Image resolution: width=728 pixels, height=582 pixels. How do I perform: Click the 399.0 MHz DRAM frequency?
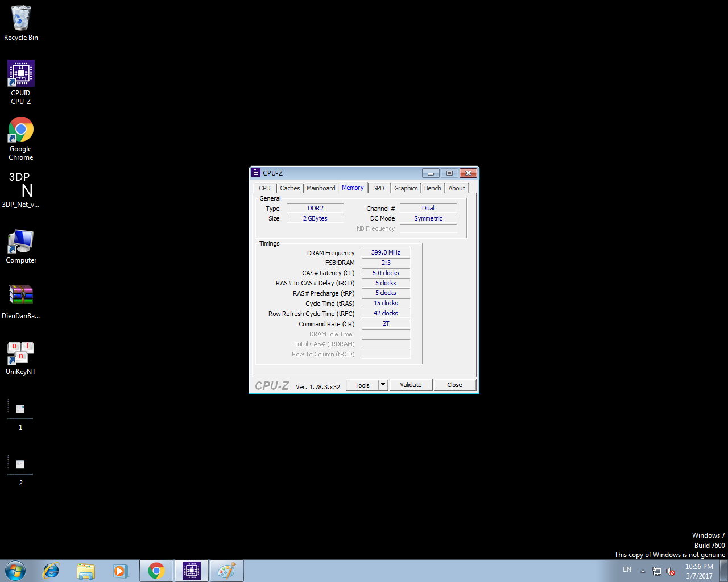[386, 252]
